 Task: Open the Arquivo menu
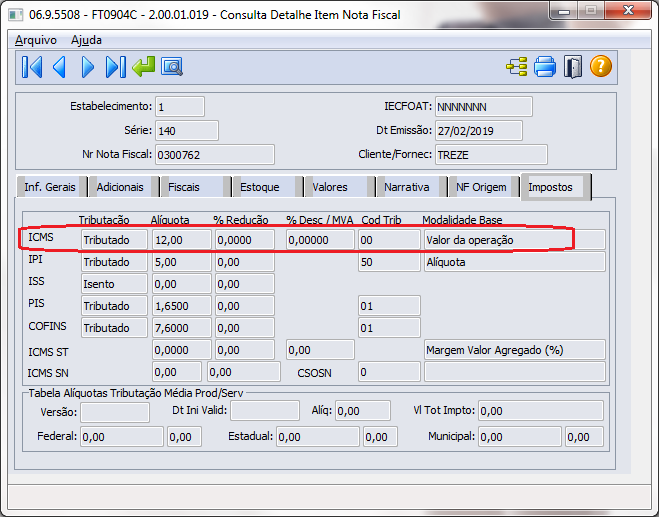pos(36,40)
